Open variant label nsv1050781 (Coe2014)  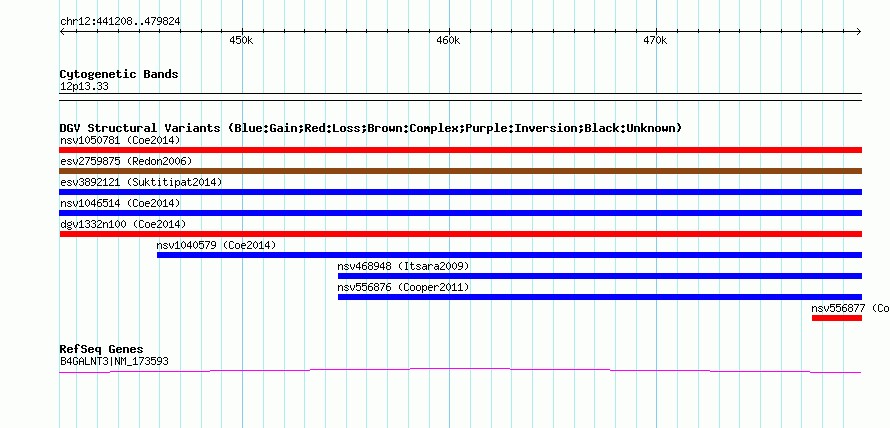pyautogui.click(x=120, y=140)
